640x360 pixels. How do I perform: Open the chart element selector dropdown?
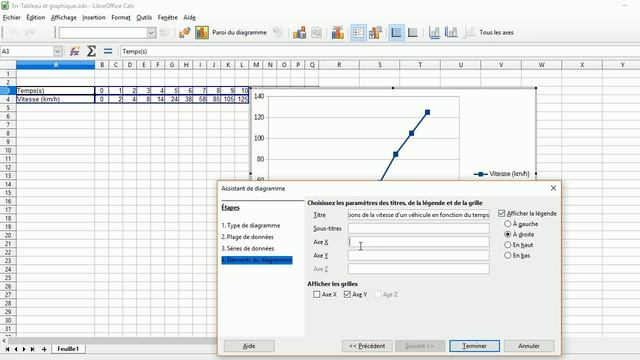coord(151,33)
